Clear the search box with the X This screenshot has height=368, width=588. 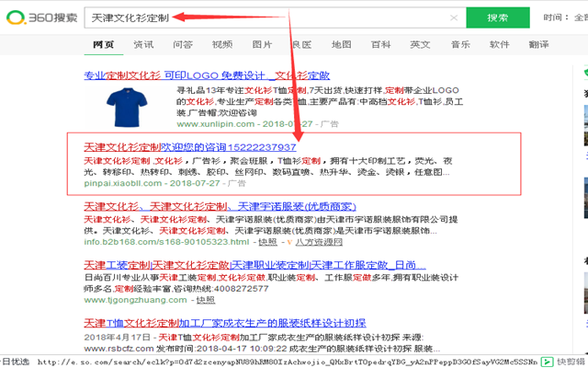coord(454,17)
